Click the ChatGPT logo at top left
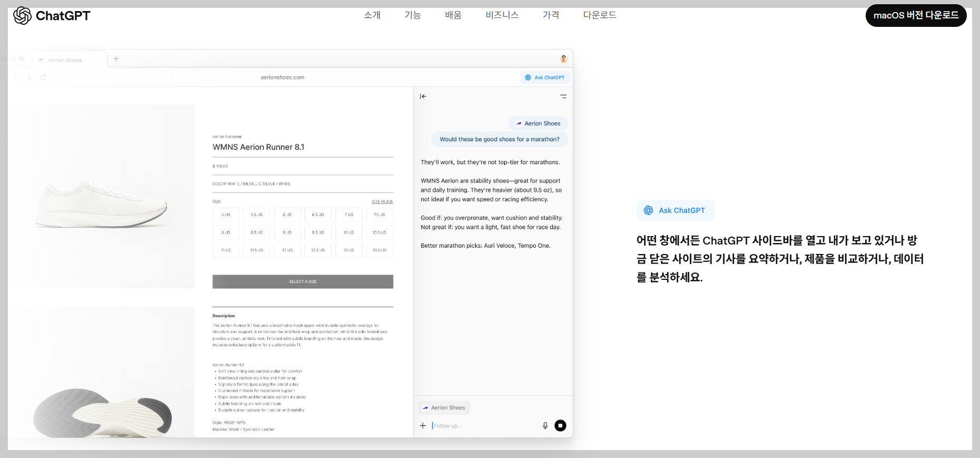 coord(52,16)
